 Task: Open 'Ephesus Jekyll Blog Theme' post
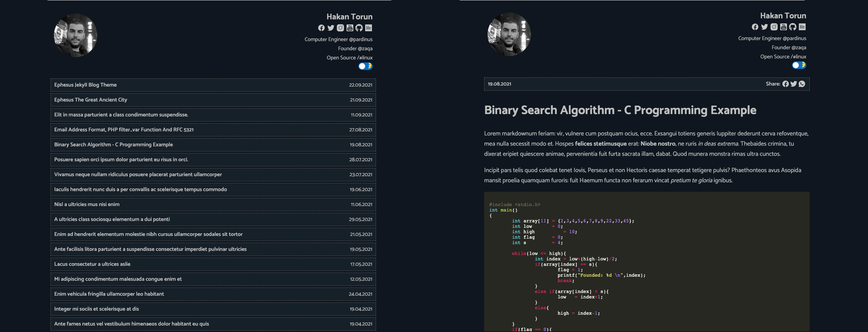(x=85, y=85)
